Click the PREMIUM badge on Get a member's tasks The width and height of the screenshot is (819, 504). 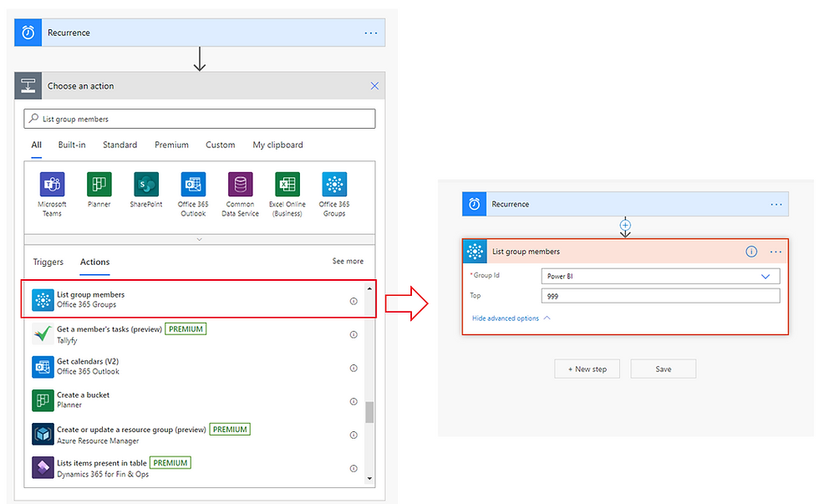(x=186, y=329)
